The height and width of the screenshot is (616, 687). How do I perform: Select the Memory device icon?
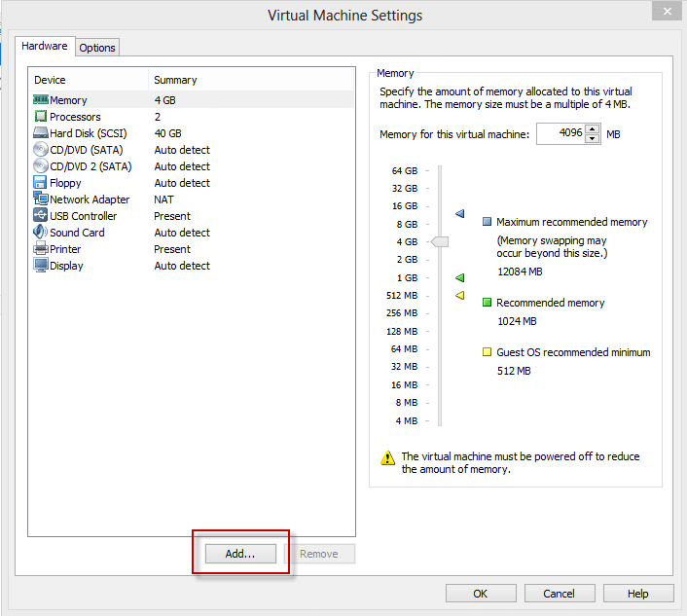pos(41,100)
